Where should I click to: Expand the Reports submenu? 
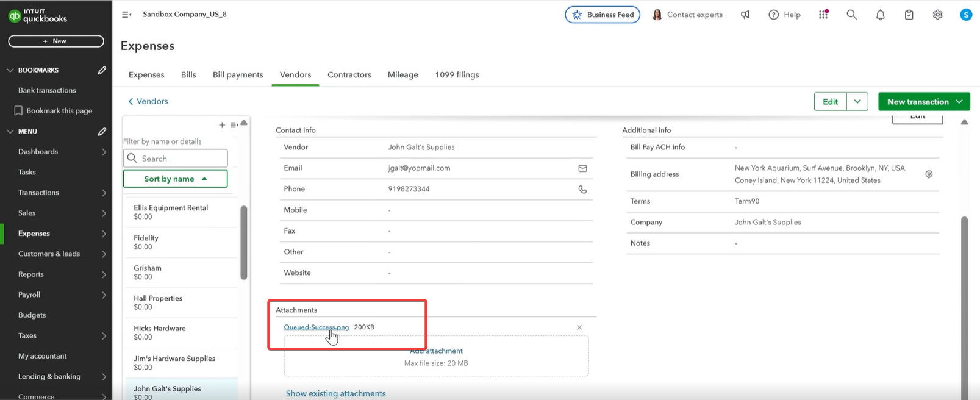[104, 274]
